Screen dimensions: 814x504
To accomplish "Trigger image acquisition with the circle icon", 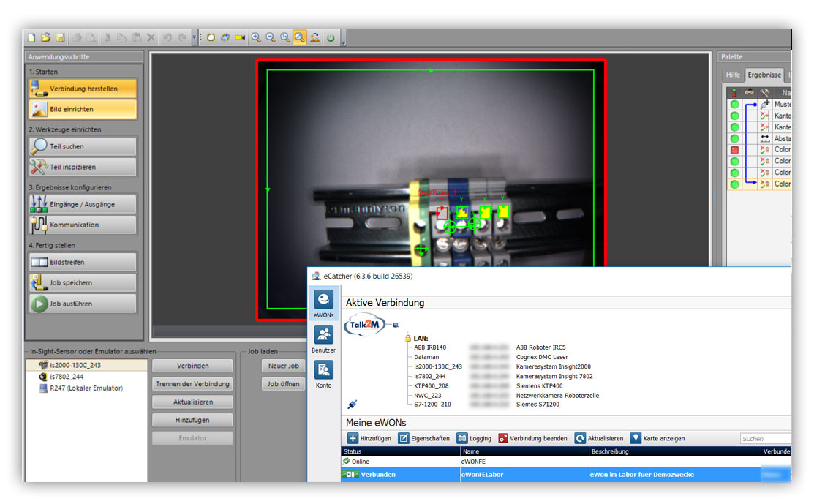I will [211, 37].
